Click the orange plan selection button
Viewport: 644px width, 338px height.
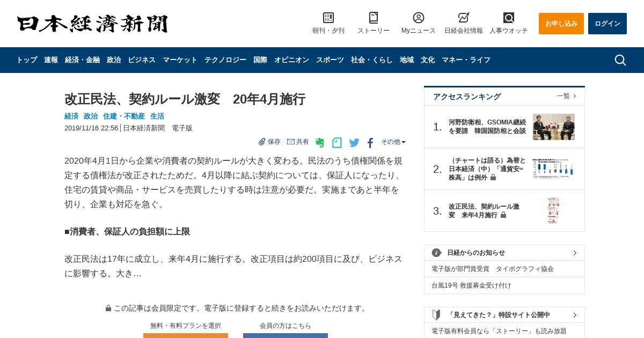coord(186,335)
